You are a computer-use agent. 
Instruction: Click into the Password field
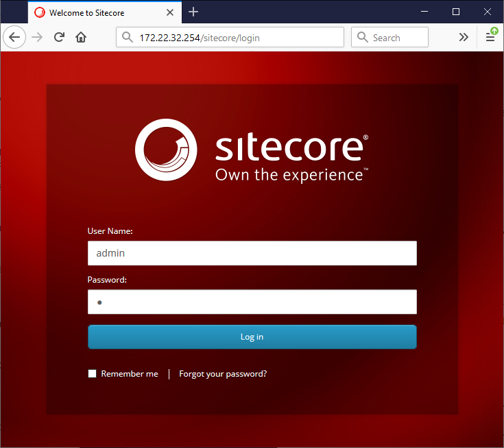click(x=252, y=302)
